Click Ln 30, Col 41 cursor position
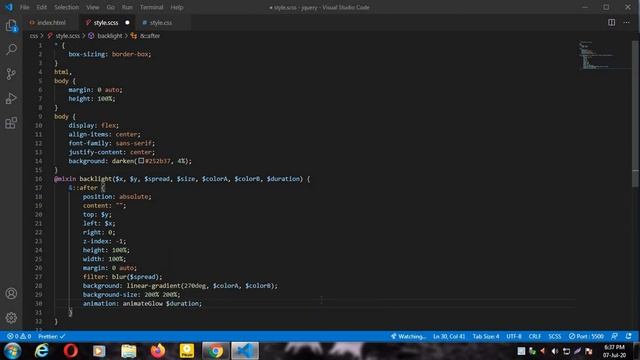 pyautogui.click(x=449, y=336)
